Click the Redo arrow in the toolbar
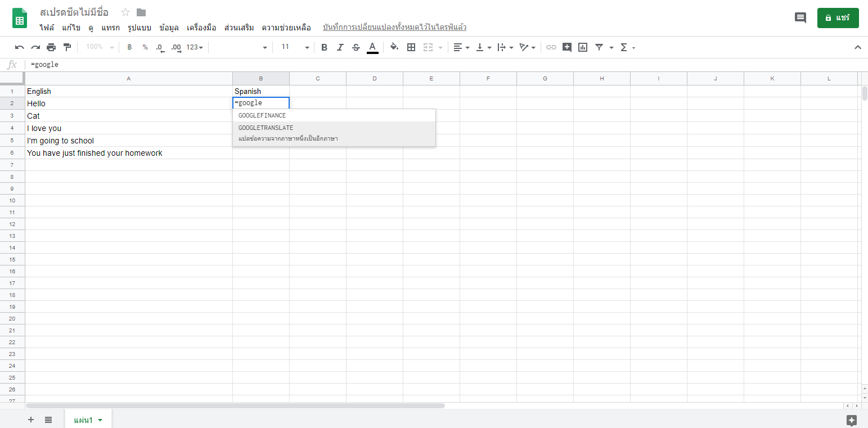The image size is (868, 428). pos(35,47)
